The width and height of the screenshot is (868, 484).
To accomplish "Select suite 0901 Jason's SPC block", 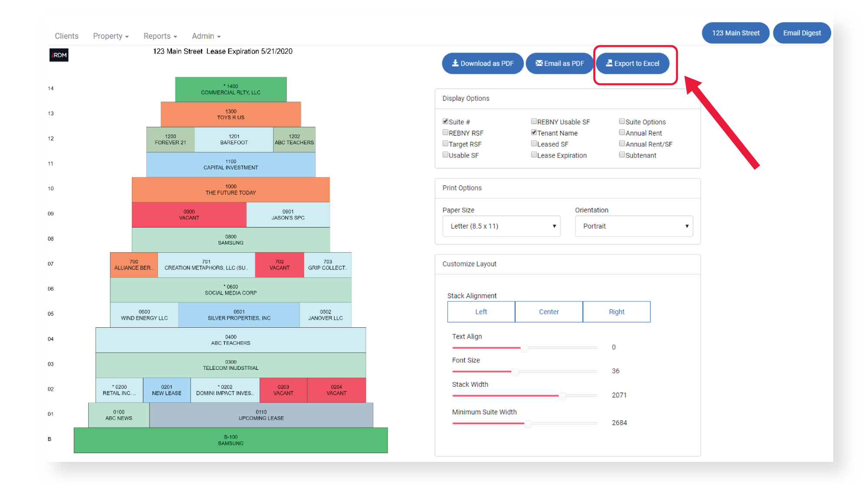I will [x=288, y=215].
